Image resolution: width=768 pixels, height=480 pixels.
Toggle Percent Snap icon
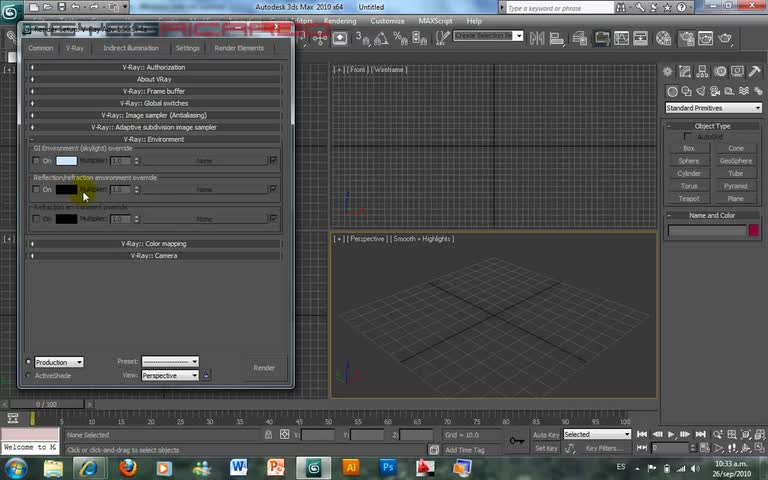pos(400,38)
